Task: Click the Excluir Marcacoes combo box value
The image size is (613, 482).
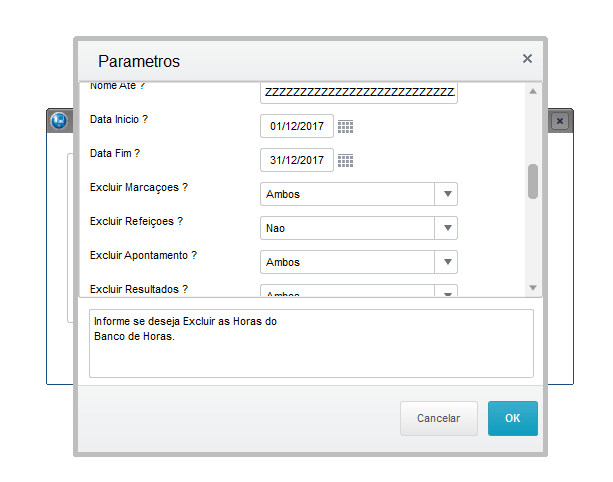Action: coord(347,195)
